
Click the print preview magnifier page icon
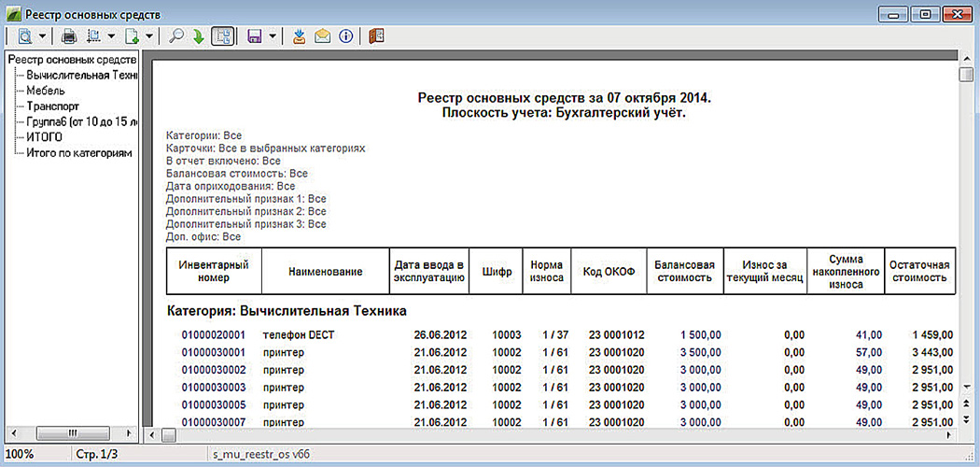click(x=25, y=36)
